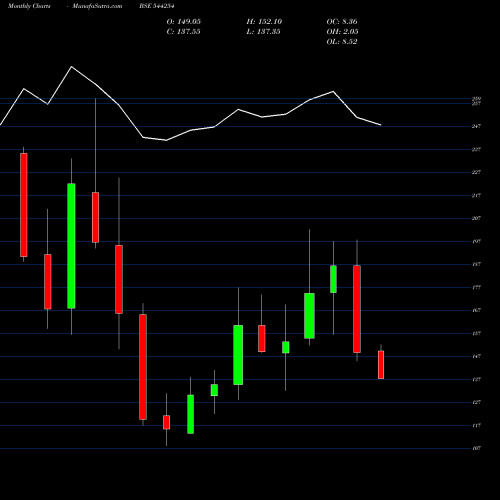The image size is (500, 500).
Task: Click the 217 price axis label
Action: coord(476,195)
